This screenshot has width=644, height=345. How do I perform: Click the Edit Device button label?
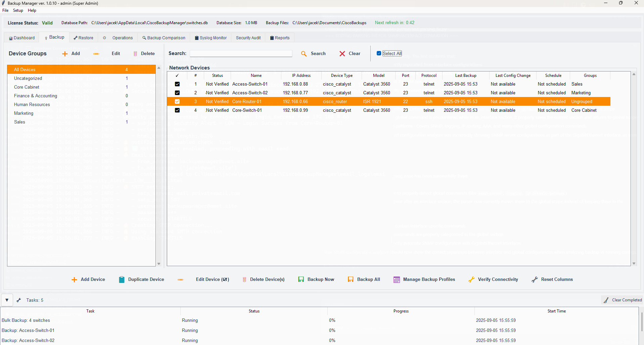tap(213, 280)
